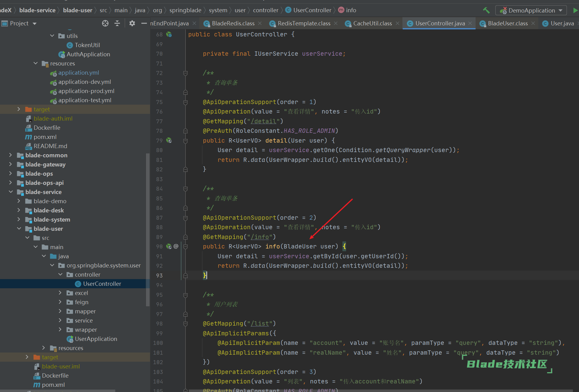Click the Build project hammer icon
579x392 pixels.
point(486,10)
